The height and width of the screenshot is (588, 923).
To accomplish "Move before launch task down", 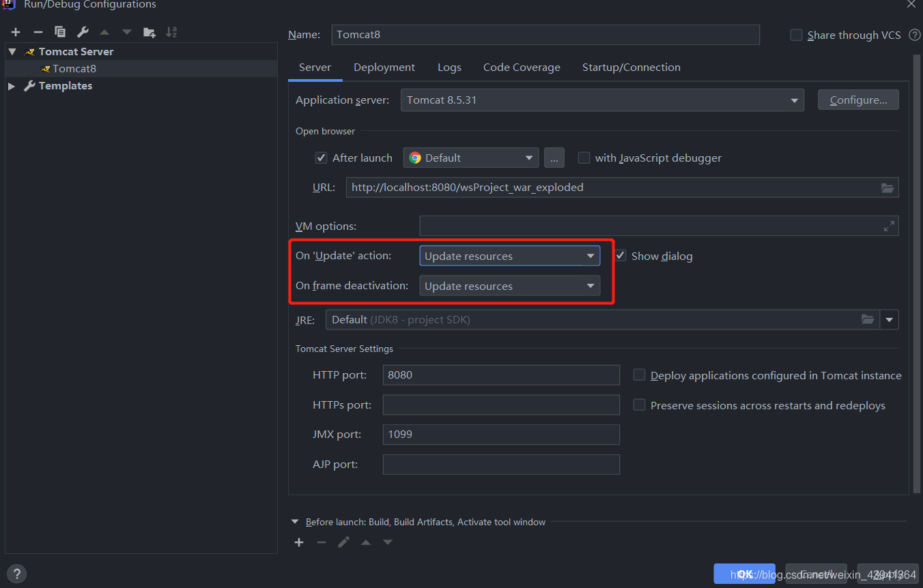I will (x=388, y=542).
